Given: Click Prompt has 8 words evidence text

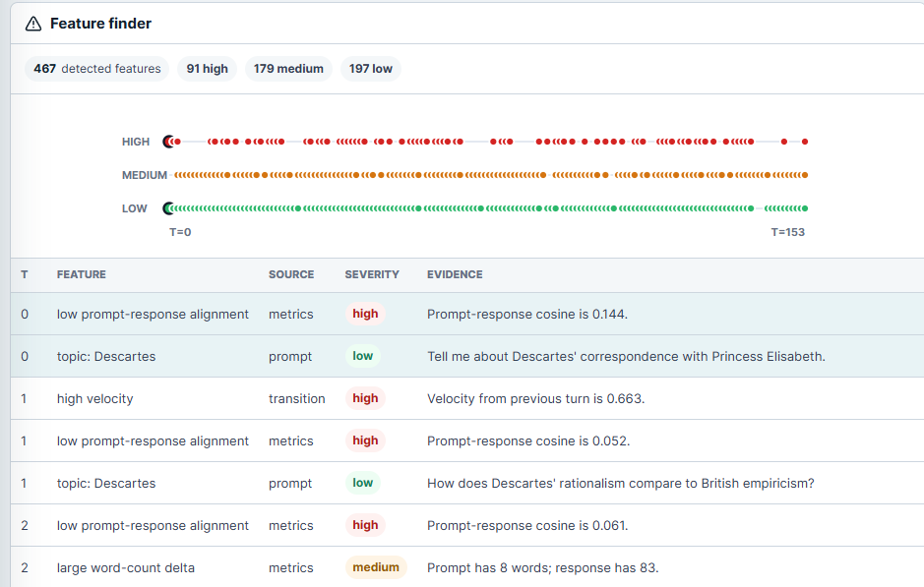Looking at the screenshot, I should point(543,568).
